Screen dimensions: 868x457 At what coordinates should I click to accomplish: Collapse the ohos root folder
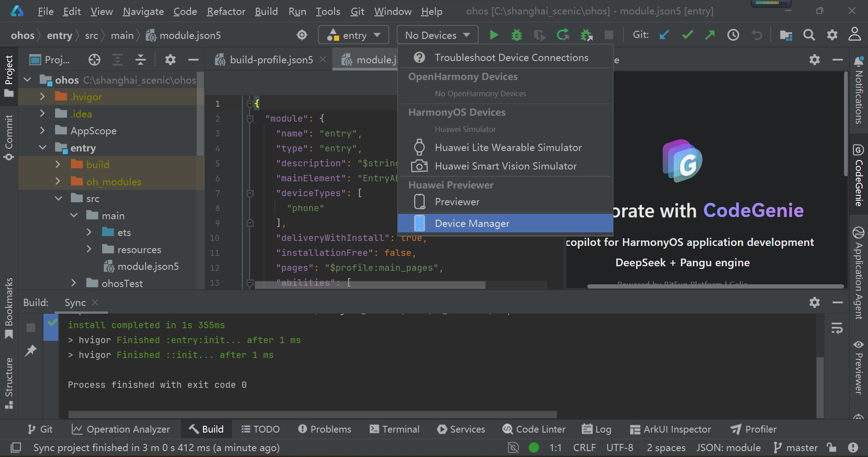click(27, 80)
